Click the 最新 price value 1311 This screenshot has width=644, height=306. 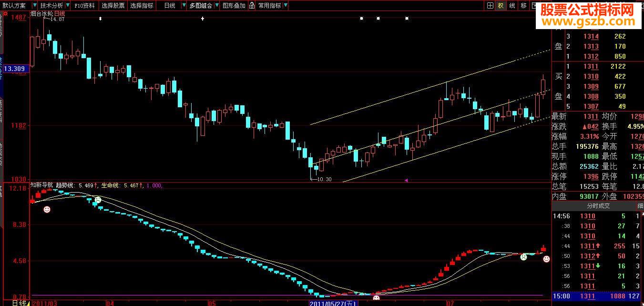click(x=591, y=116)
